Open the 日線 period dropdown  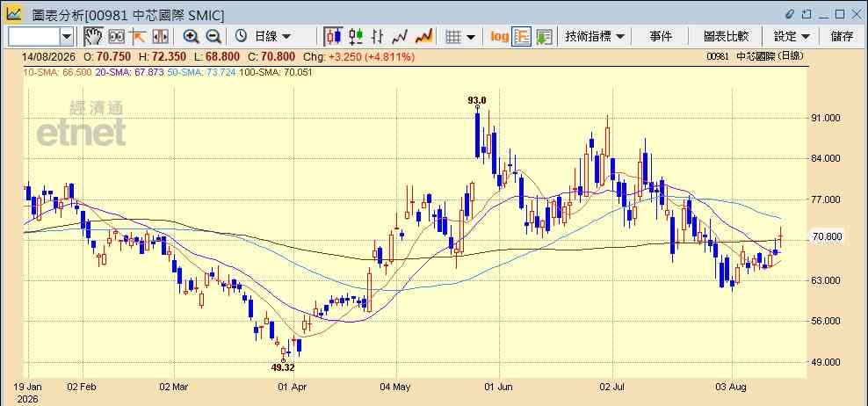pyautogui.click(x=271, y=37)
